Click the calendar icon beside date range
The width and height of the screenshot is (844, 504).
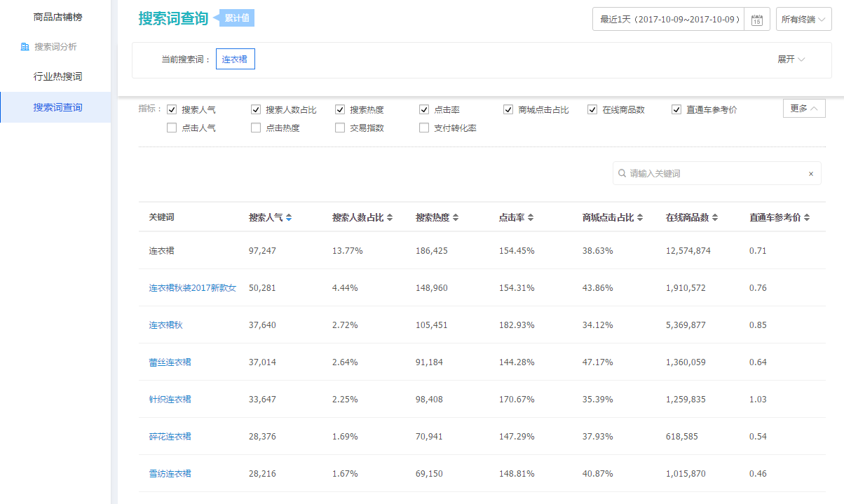[756, 20]
